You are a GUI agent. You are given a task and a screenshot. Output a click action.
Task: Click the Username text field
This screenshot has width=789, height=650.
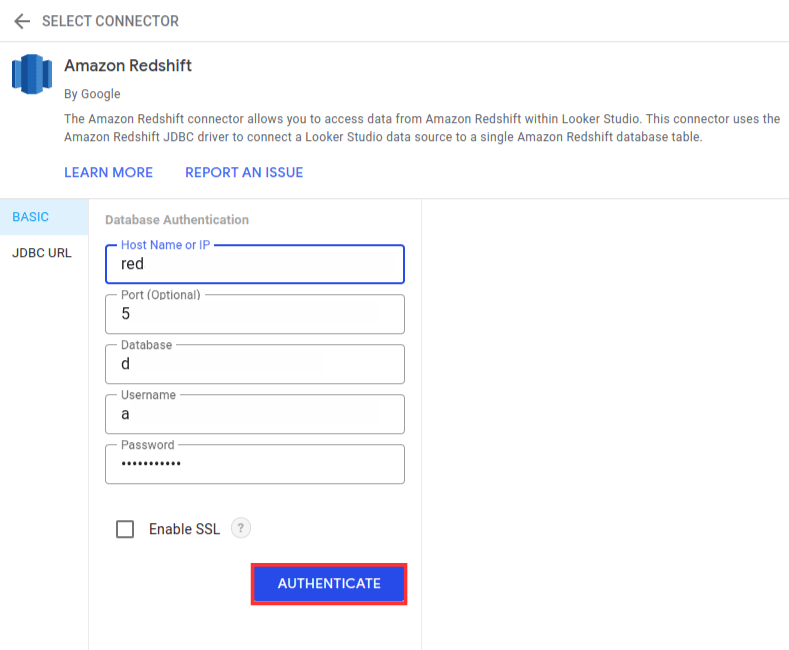click(x=254, y=414)
